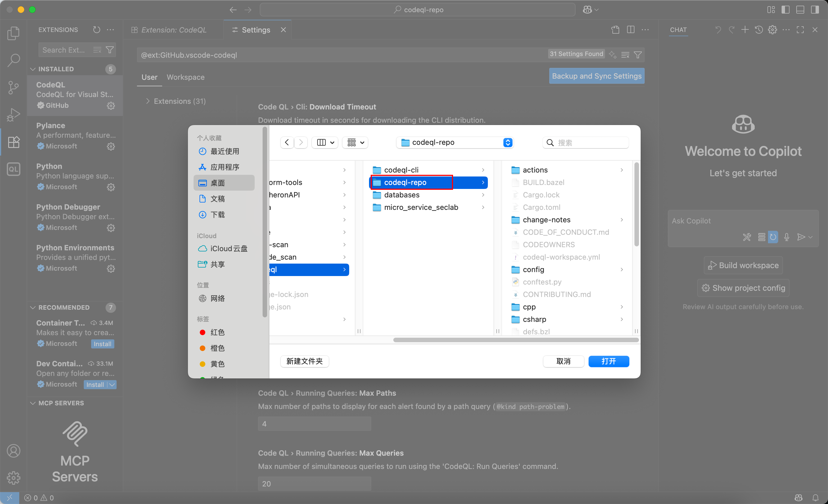
Task: Open Settings JSON file icon
Action: [615, 29]
